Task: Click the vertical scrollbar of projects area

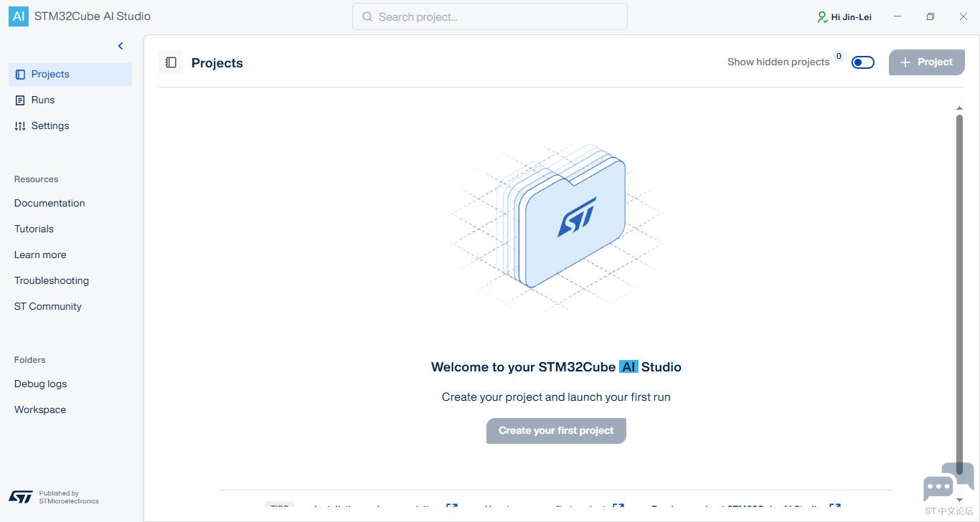Action: coord(959,294)
